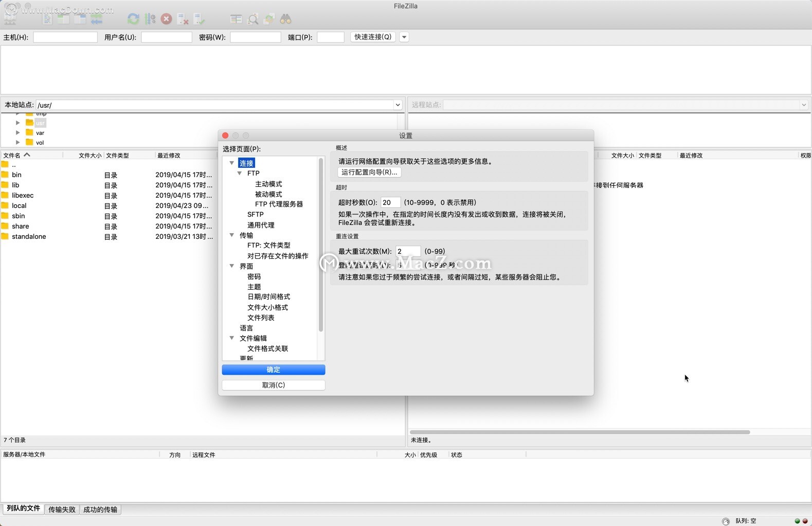Click the green refresh listing icon
Image resolution: width=812 pixels, height=526 pixels.
tap(133, 19)
